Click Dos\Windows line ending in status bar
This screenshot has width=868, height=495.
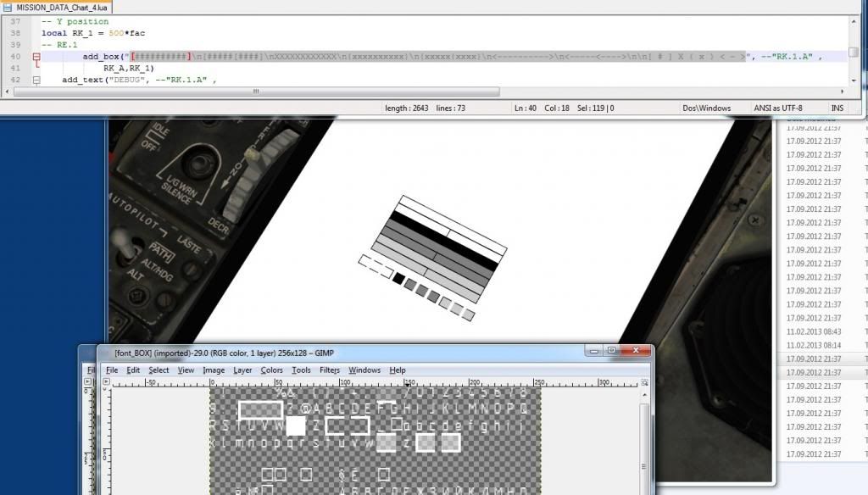[x=706, y=108]
